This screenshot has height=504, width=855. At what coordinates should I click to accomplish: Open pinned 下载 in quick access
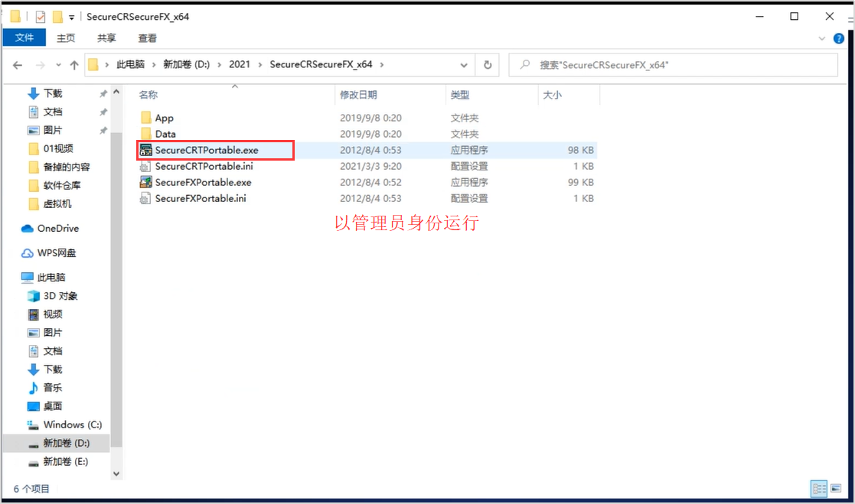(x=53, y=94)
